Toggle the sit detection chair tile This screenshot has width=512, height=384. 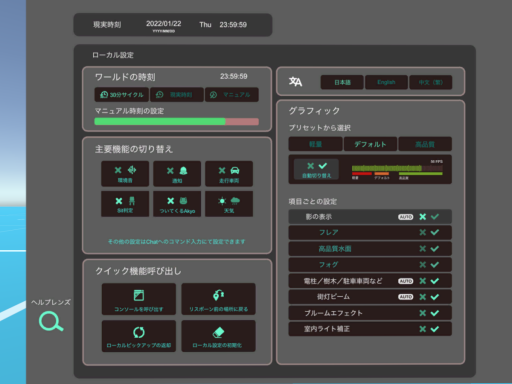pyautogui.click(x=125, y=204)
